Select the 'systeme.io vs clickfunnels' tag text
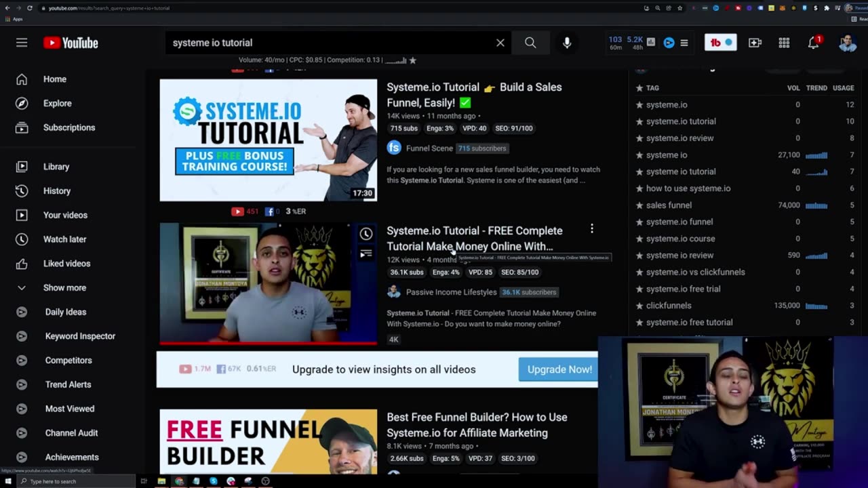Viewport: 868px width, 488px height. coord(695,272)
